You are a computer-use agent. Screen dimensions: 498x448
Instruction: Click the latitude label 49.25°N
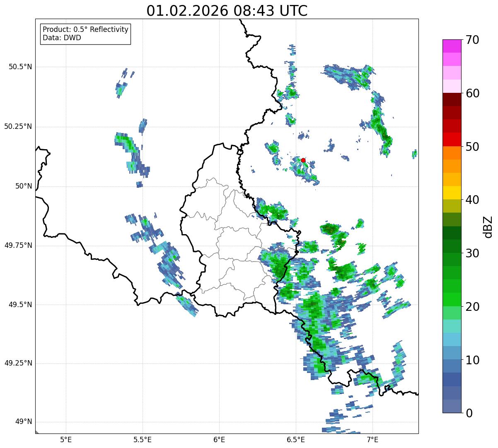tap(18, 363)
